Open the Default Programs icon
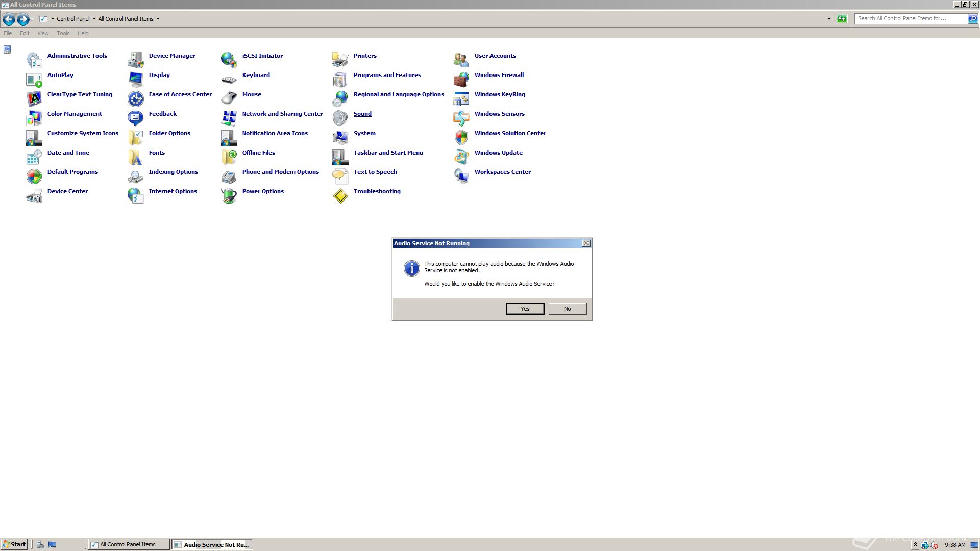 point(34,176)
